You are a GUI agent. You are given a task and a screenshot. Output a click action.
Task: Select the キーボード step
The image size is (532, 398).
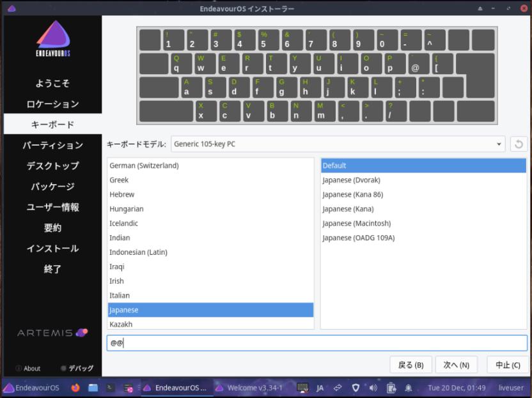click(x=52, y=125)
